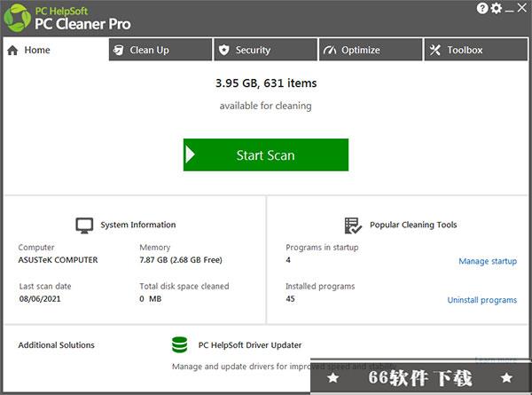Viewport: 532px width, 395px height.
Task: Click the Toolbox wrench icon
Action: (x=435, y=51)
